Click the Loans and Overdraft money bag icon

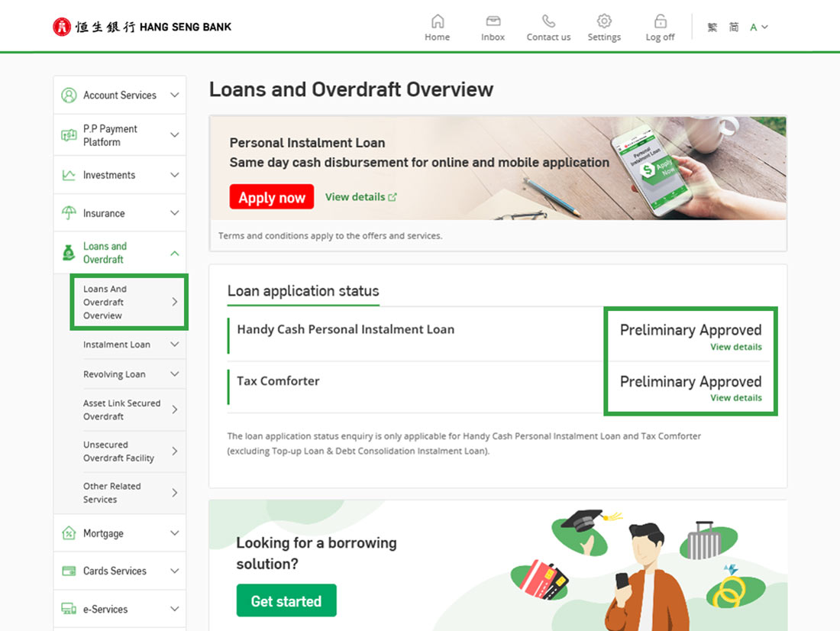[x=69, y=253]
